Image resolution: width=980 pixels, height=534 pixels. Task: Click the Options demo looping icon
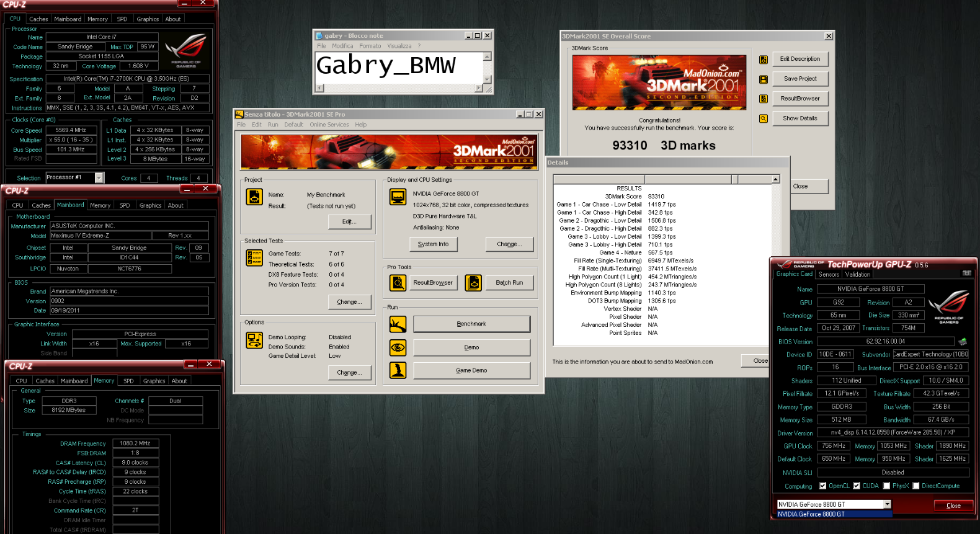[254, 340]
